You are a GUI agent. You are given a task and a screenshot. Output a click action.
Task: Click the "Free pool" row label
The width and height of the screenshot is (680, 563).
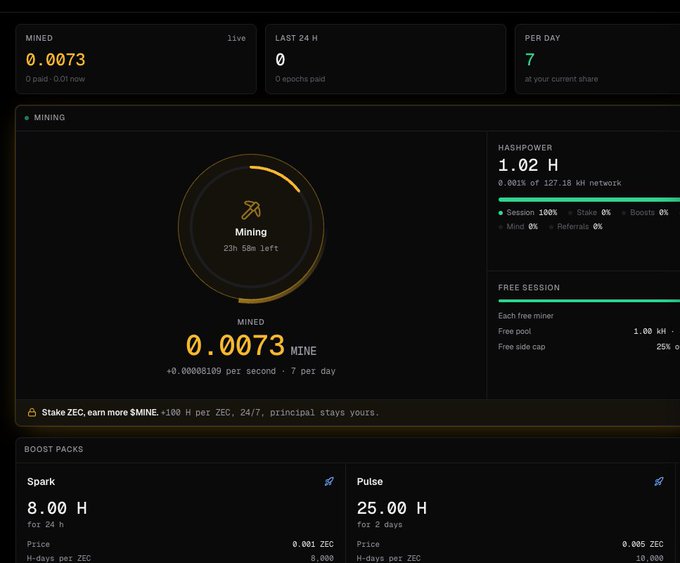tap(514, 331)
